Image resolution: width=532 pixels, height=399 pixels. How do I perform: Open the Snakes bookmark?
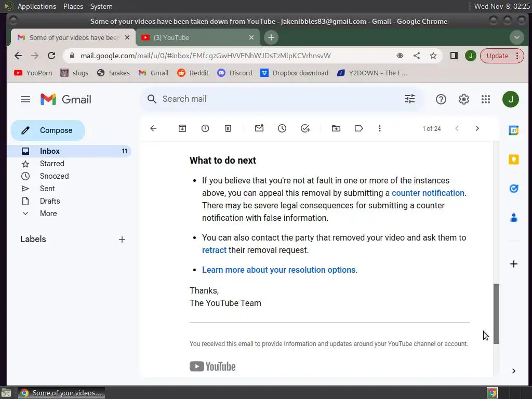(113, 73)
